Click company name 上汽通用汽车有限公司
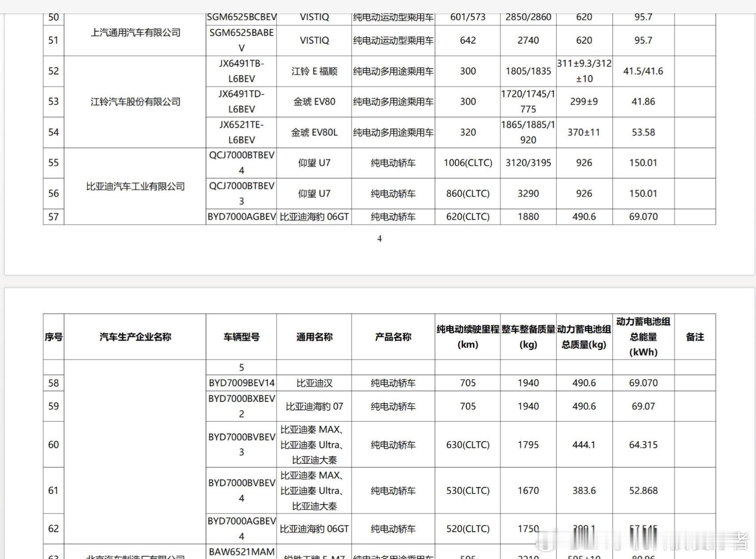The width and height of the screenshot is (756, 559). click(135, 33)
